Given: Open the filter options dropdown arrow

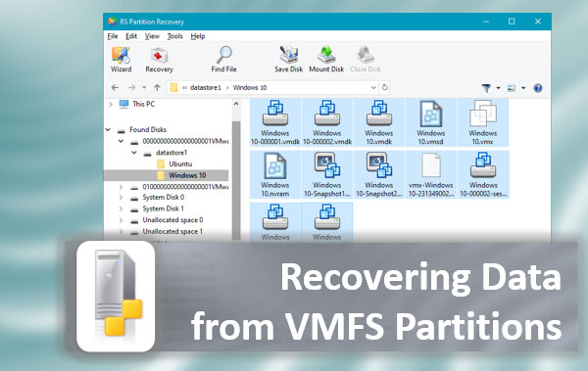Looking at the screenshot, I should click(x=499, y=88).
